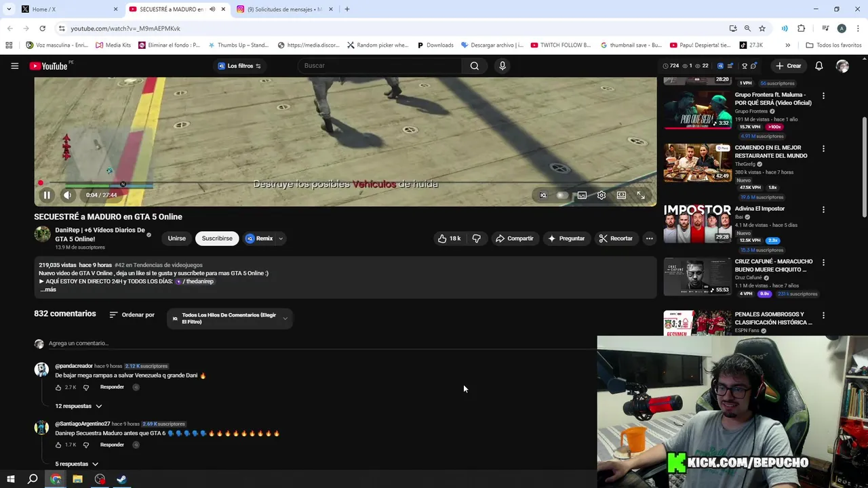Image resolution: width=868 pixels, height=488 pixels.
Task: Bookmark this page with the star
Action: pos(762,28)
